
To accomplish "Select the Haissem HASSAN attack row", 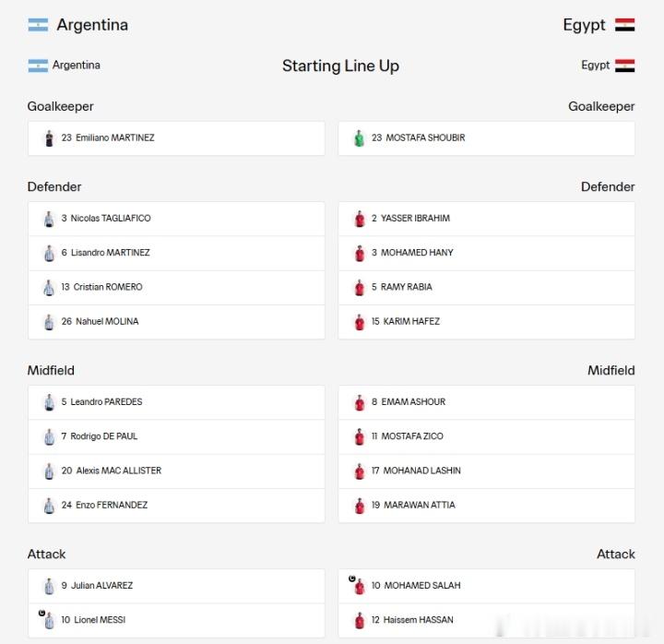I will 487,620.
